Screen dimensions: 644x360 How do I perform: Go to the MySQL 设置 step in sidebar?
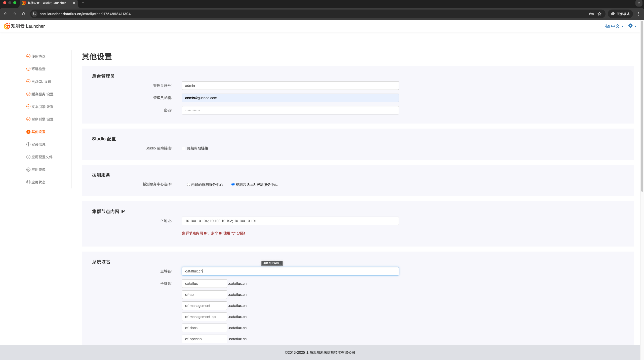(x=41, y=82)
